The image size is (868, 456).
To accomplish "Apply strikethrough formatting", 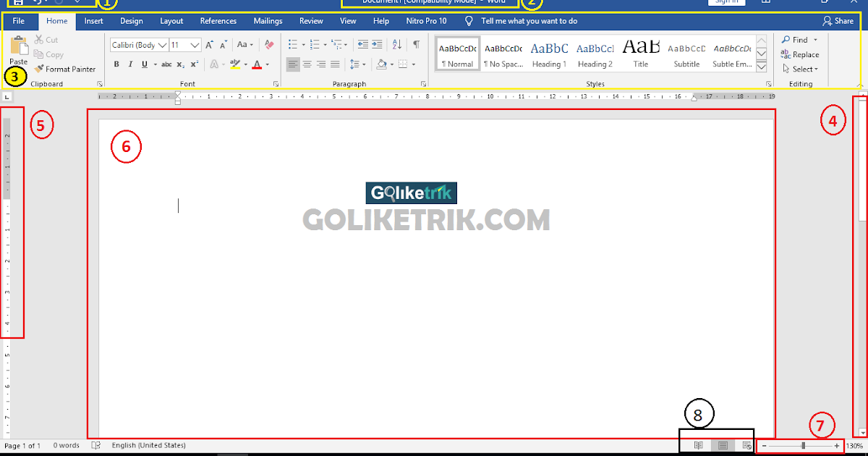I will 166,64.
